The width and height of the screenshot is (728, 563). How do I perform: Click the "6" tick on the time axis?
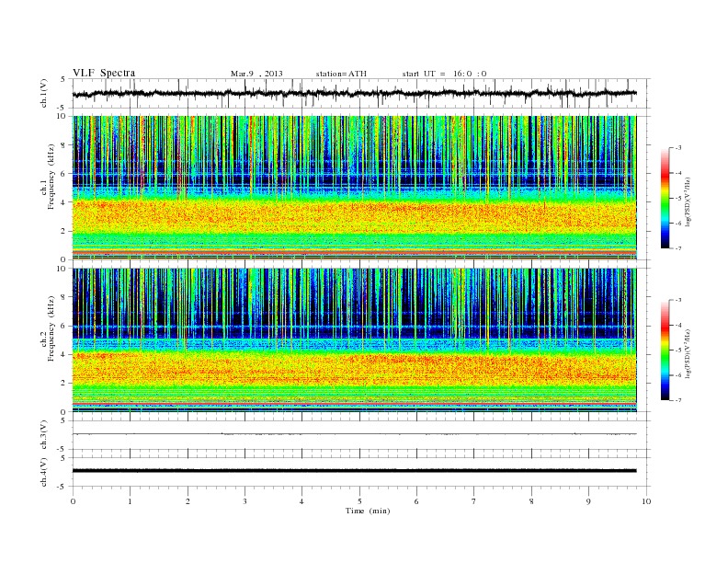[416, 501]
